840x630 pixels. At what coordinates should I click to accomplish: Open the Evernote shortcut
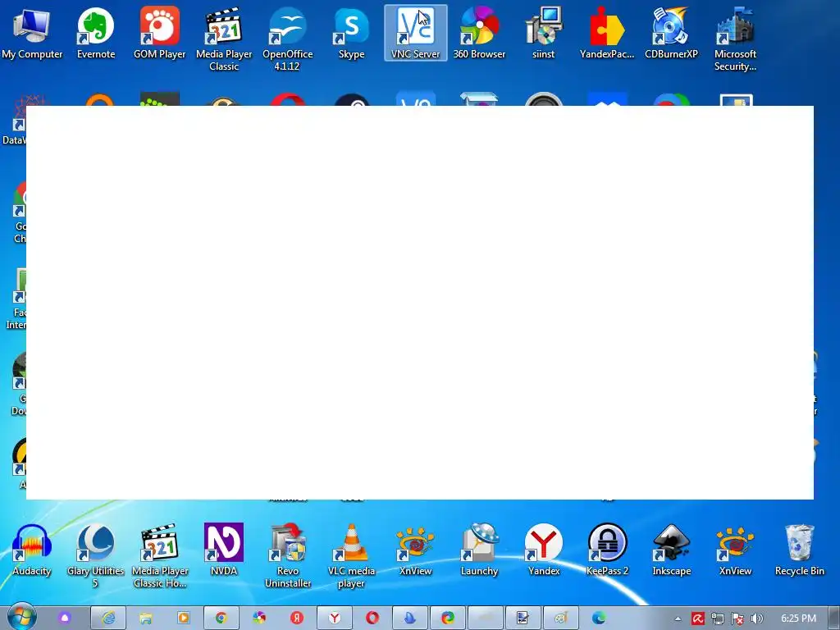[x=96, y=33]
